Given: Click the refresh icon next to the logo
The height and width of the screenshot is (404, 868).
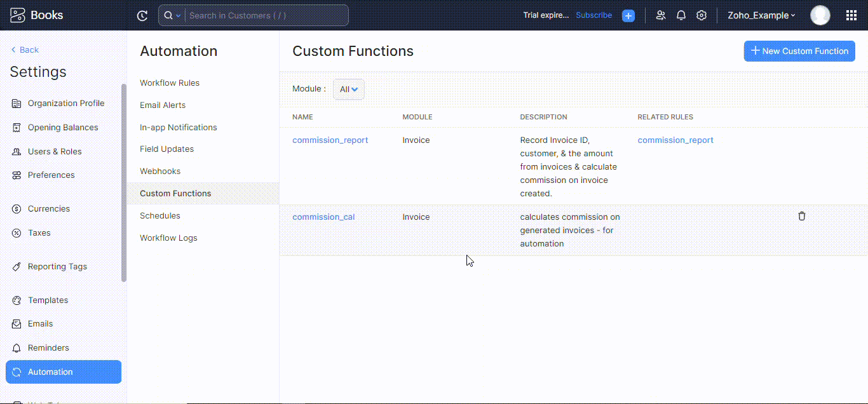Looking at the screenshot, I should [x=142, y=15].
